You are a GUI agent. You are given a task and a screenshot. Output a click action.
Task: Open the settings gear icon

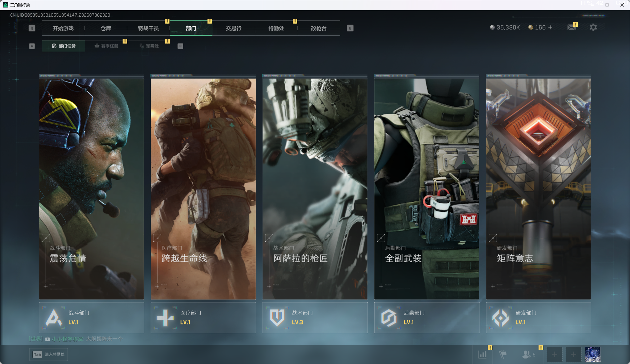593,27
